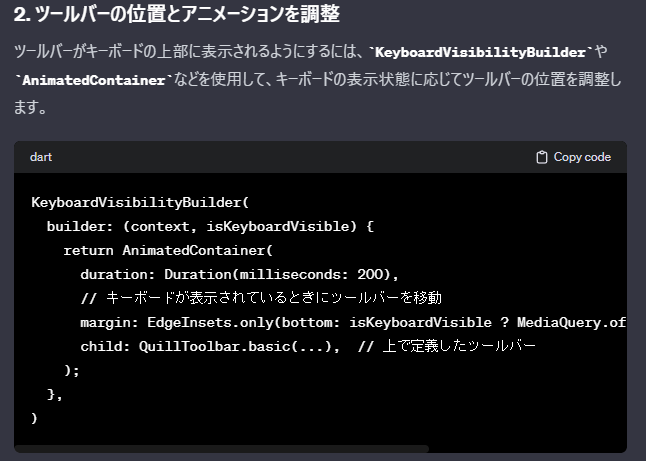The width and height of the screenshot is (646, 461).
Task: Click code line 'KeyboardVisibilityBuilder('
Action: 140,202
